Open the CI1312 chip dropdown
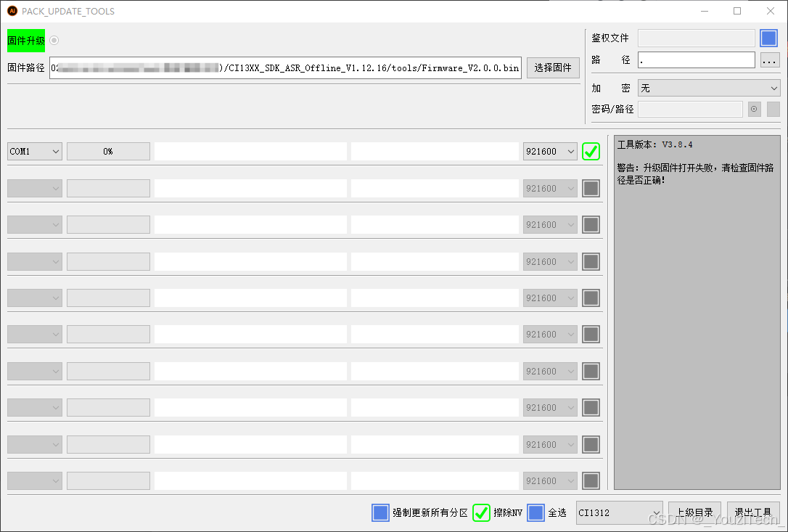This screenshot has height=532, width=788. point(619,513)
